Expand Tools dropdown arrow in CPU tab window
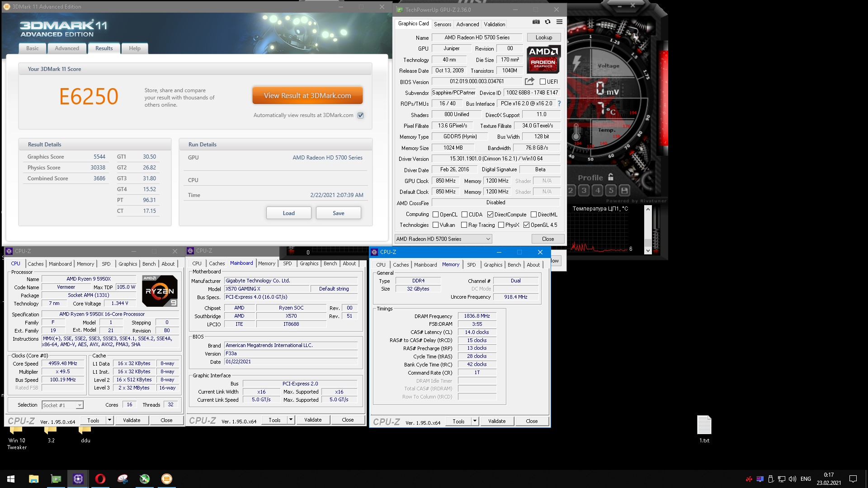 coord(109,420)
